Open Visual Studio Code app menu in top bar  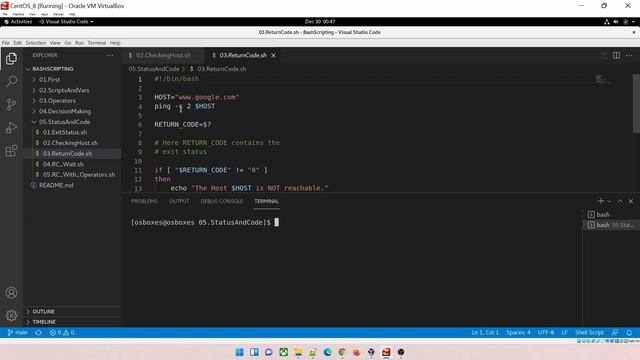tap(66, 22)
